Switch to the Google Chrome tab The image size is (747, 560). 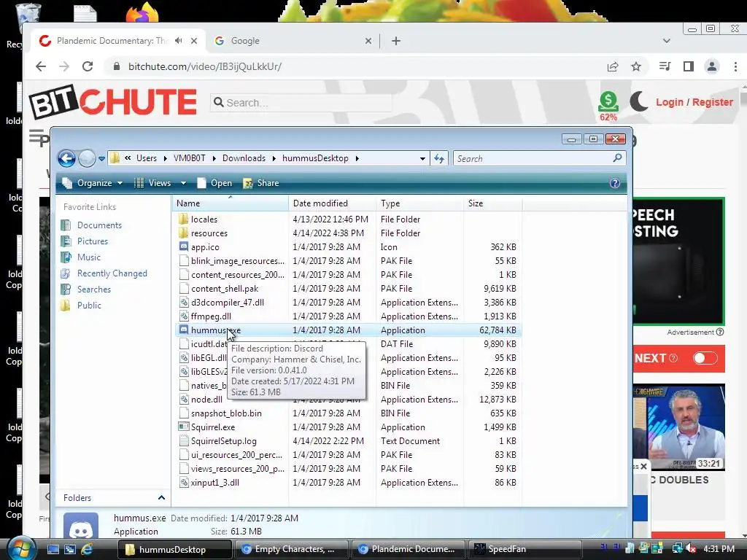tap(292, 41)
